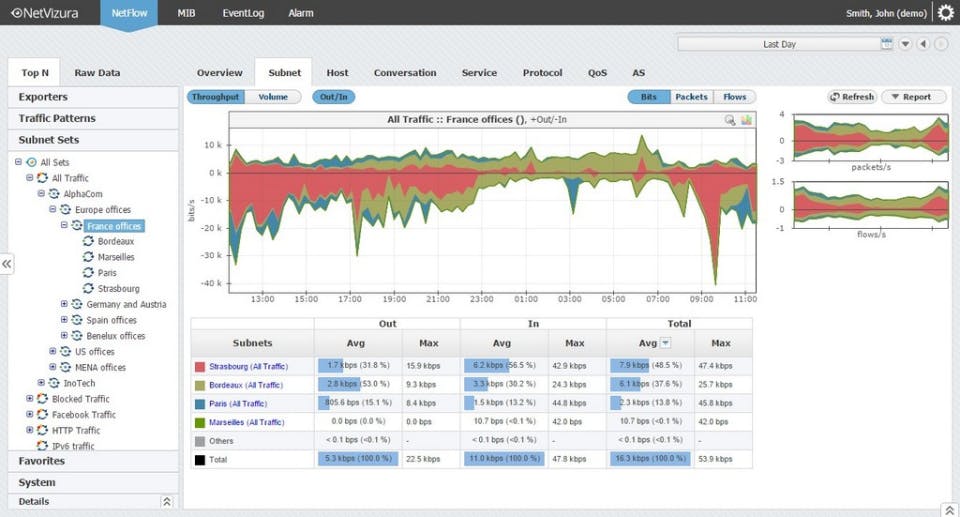The height and width of the screenshot is (517, 960).
Task: Open the Favorites accordion section
Action: tap(93, 461)
